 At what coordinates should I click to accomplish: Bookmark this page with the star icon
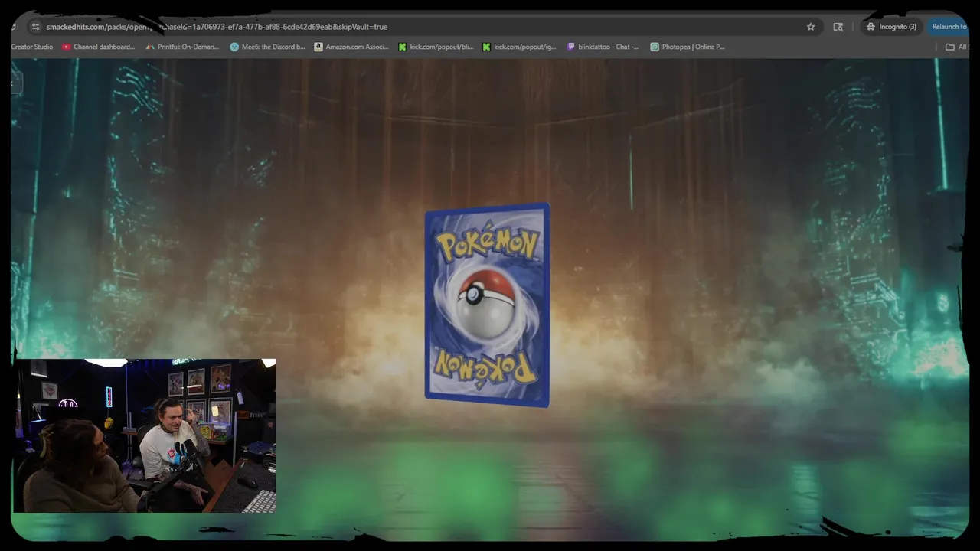coord(811,27)
